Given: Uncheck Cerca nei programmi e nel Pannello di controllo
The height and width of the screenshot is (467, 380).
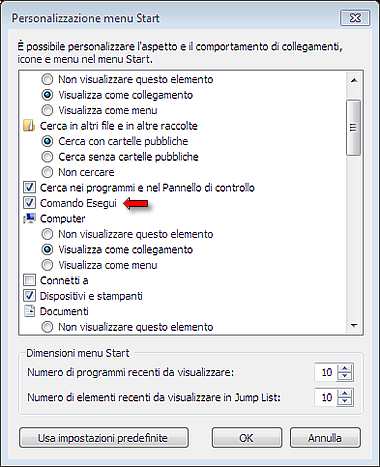Looking at the screenshot, I should click(x=29, y=188).
